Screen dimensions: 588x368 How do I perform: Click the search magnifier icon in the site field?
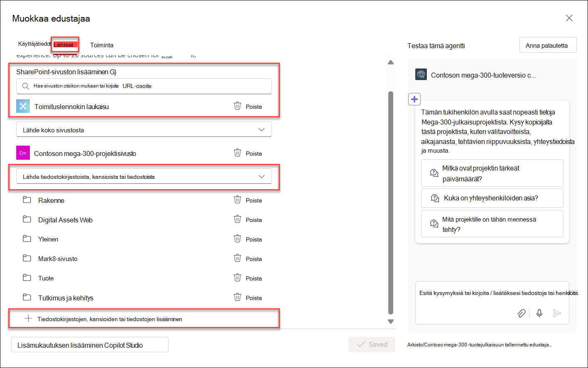26,86
